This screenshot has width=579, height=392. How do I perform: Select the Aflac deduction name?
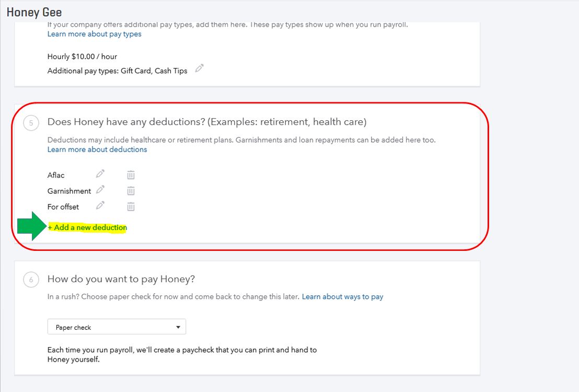56,175
